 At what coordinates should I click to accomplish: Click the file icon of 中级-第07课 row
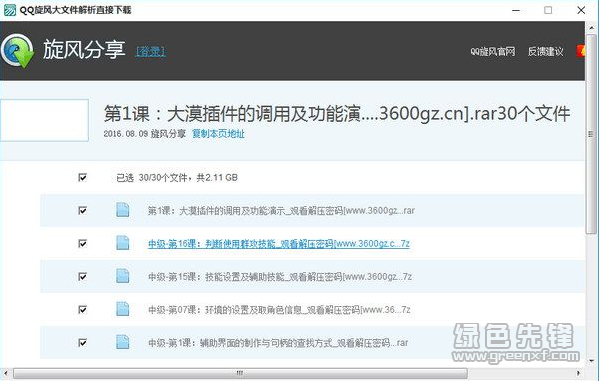pos(123,309)
